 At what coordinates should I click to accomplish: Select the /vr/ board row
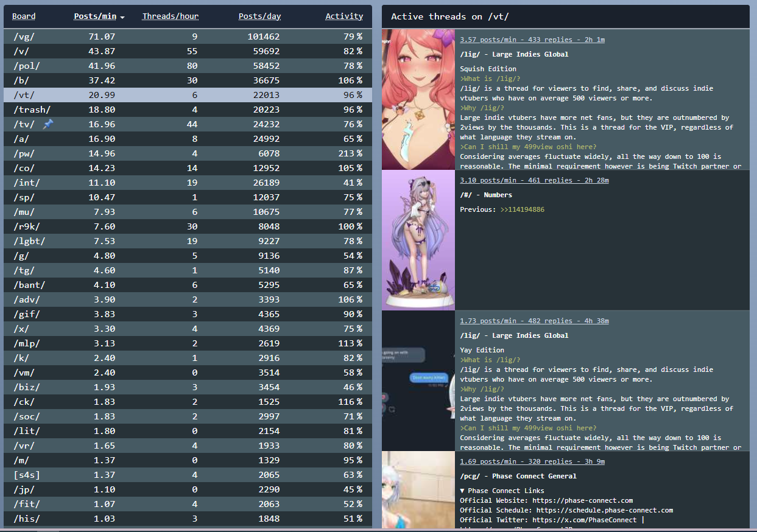pos(188,446)
